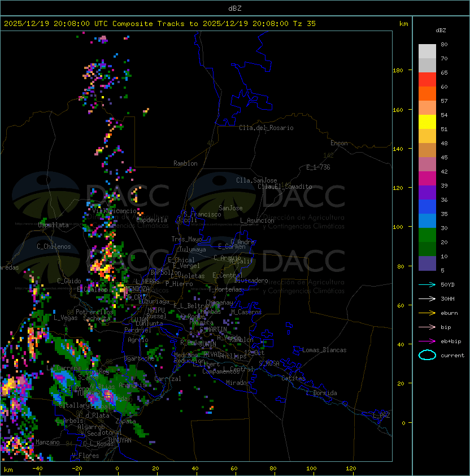
Task: Click the white 30HM arrow in legend
Action: coord(427,299)
